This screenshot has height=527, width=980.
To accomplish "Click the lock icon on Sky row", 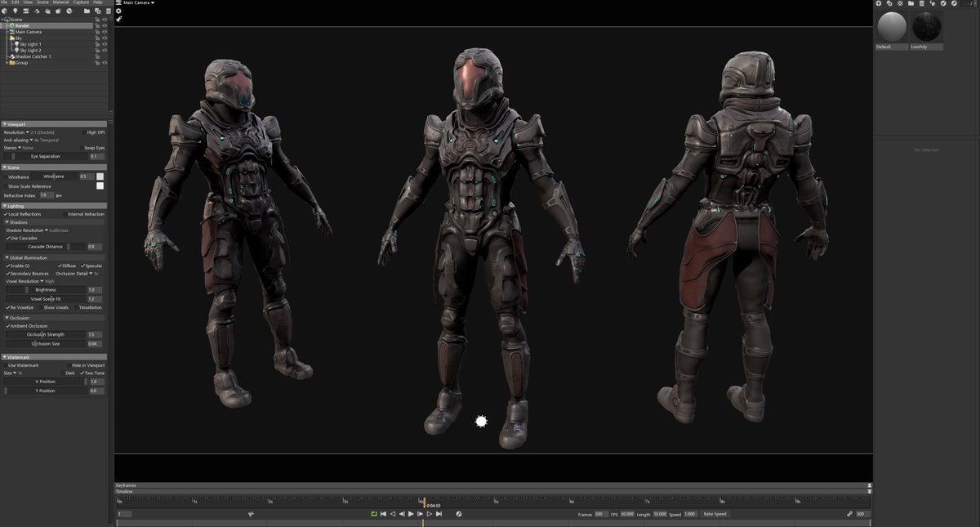I will tap(97, 38).
